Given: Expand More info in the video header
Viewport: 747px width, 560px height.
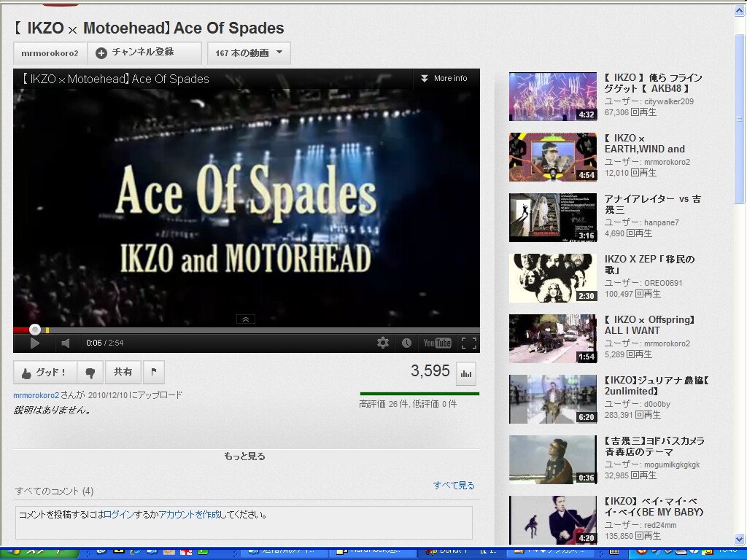Looking at the screenshot, I should tap(444, 79).
